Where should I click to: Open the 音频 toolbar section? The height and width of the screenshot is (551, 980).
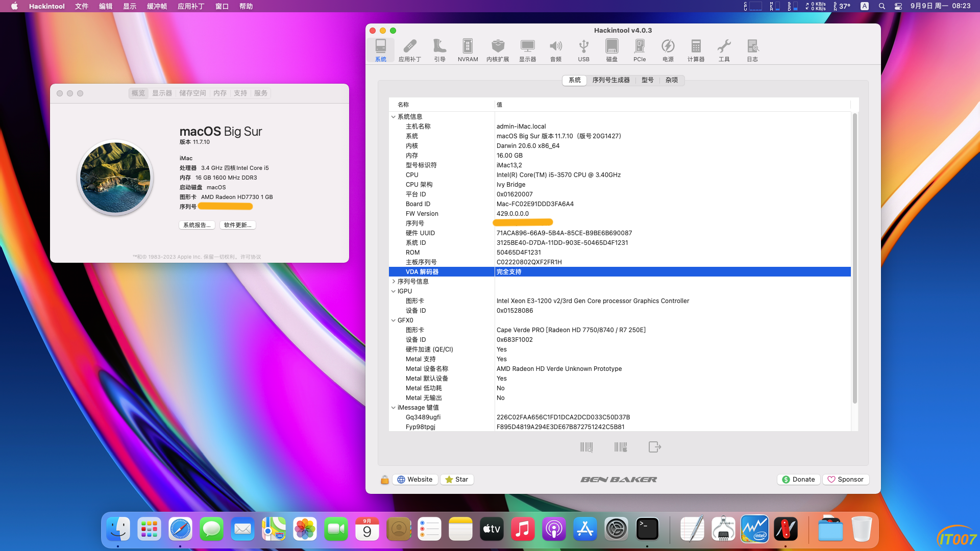click(556, 50)
